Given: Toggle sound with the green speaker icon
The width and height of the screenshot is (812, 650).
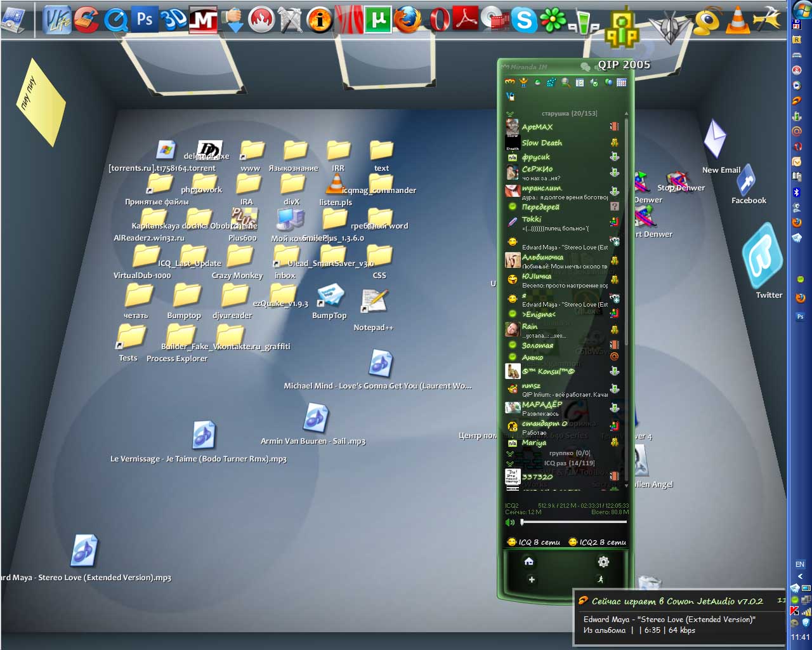Looking at the screenshot, I should (x=510, y=522).
